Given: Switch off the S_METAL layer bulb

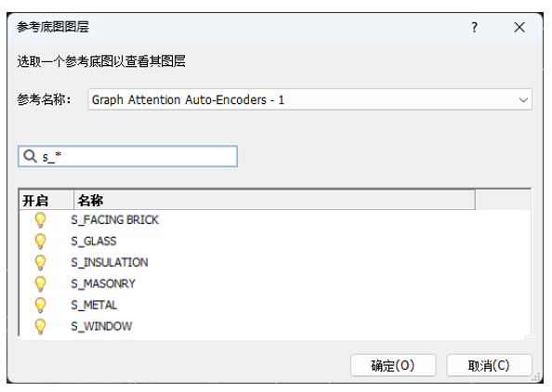Looking at the screenshot, I should [x=40, y=305].
